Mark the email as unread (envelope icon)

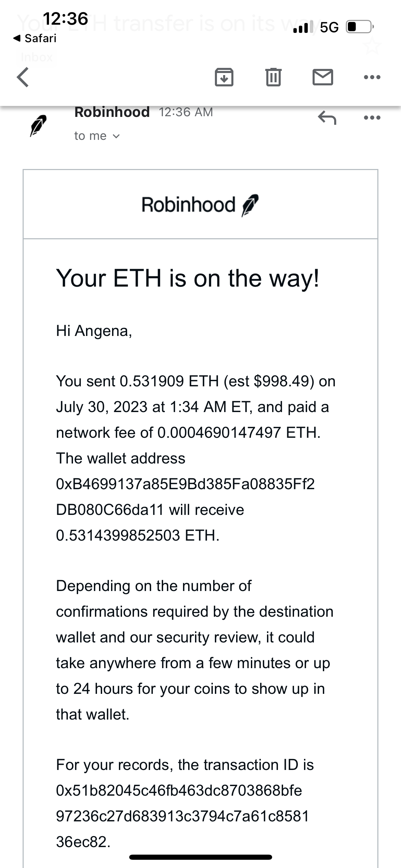pyautogui.click(x=323, y=77)
